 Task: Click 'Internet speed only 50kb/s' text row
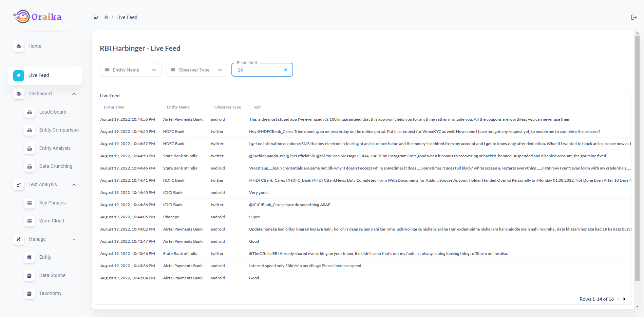[x=305, y=266]
